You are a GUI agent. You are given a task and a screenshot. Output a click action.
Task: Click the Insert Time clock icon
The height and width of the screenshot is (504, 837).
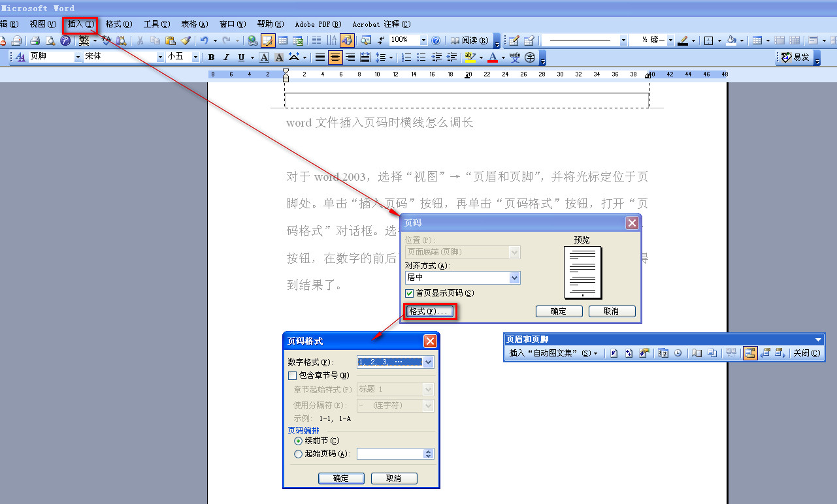coord(678,353)
